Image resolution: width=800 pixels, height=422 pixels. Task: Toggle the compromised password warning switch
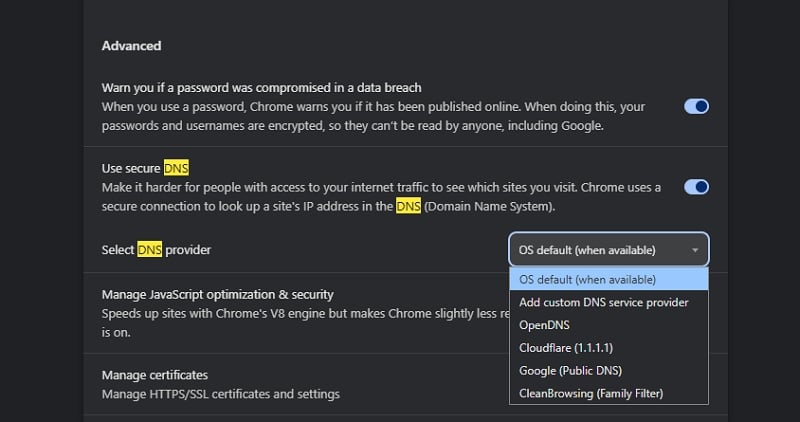pyautogui.click(x=696, y=106)
